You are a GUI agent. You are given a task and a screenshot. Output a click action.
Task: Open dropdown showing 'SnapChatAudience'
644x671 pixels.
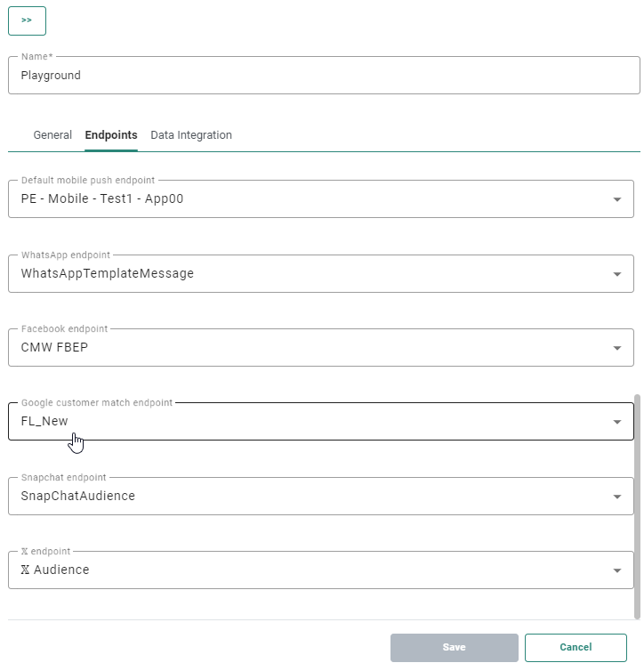click(x=302, y=497)
